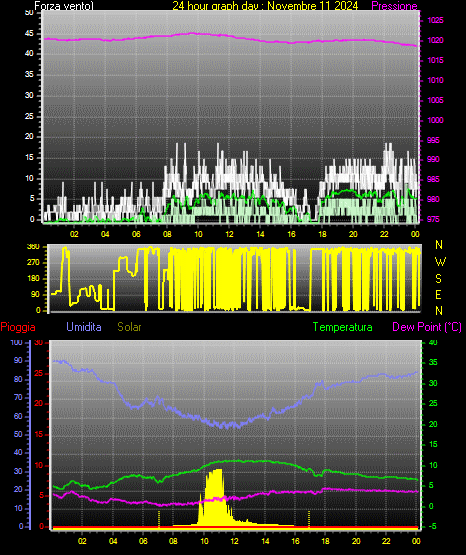Click the Dew Point (°C) legend label

pyautogui.click(x=427, y=327)
